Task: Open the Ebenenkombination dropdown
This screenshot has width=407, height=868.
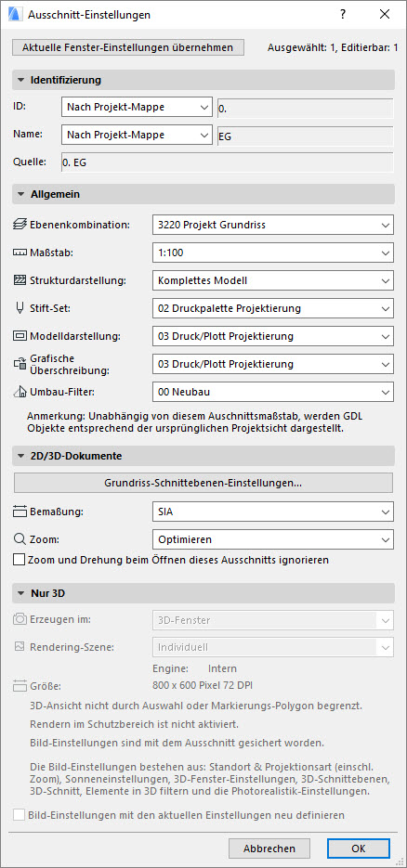Action: [272, 225]
